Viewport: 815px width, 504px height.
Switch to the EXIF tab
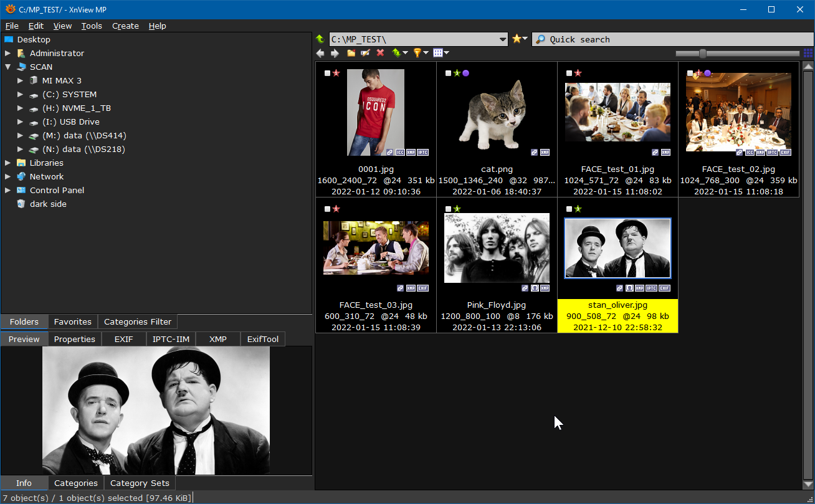[x=123, y=339]
